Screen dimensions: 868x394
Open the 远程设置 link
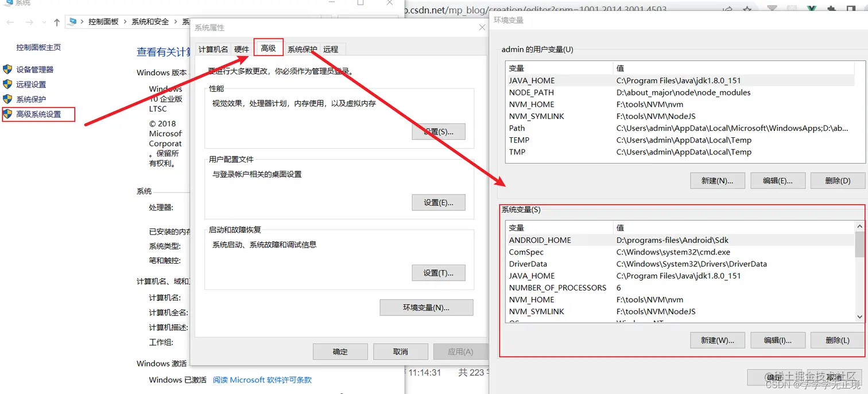[31, 84]
